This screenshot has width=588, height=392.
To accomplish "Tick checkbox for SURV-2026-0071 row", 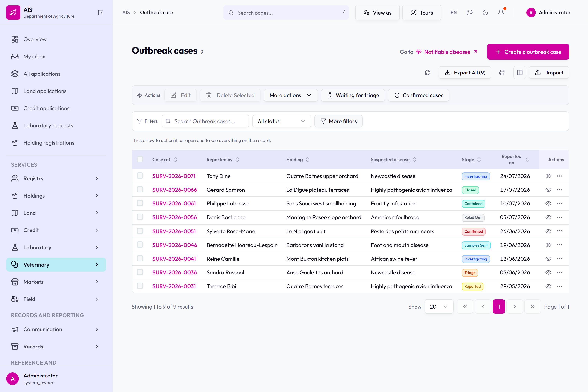I will (140, 176).
